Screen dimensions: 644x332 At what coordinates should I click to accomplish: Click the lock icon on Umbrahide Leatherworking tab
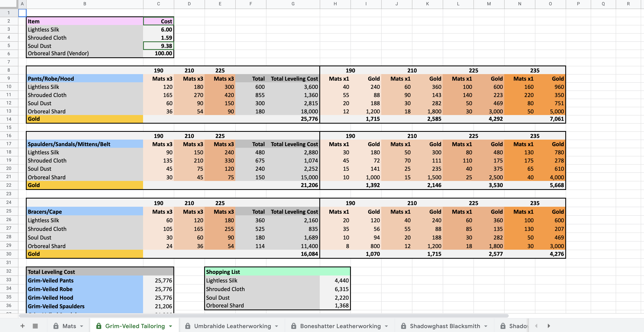point(188,326)
